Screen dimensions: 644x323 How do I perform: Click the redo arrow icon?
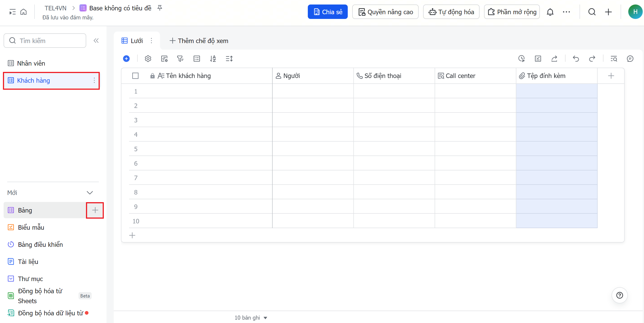592,59
